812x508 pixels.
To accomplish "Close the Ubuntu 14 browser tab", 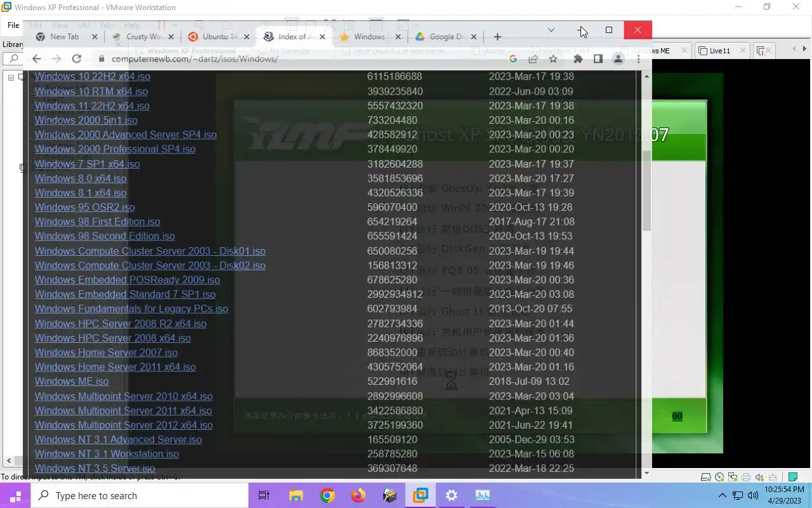I will pyautogui.click(x=247, y=37).
